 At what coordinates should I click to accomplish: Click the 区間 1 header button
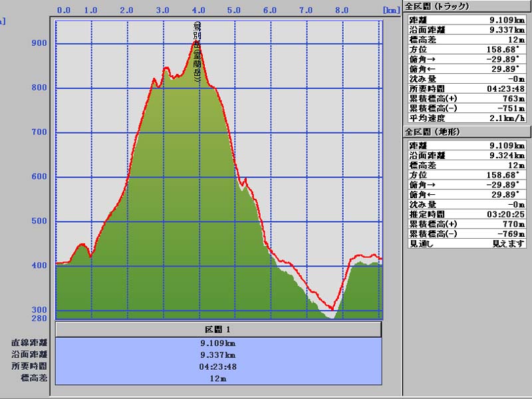point(218,330)
